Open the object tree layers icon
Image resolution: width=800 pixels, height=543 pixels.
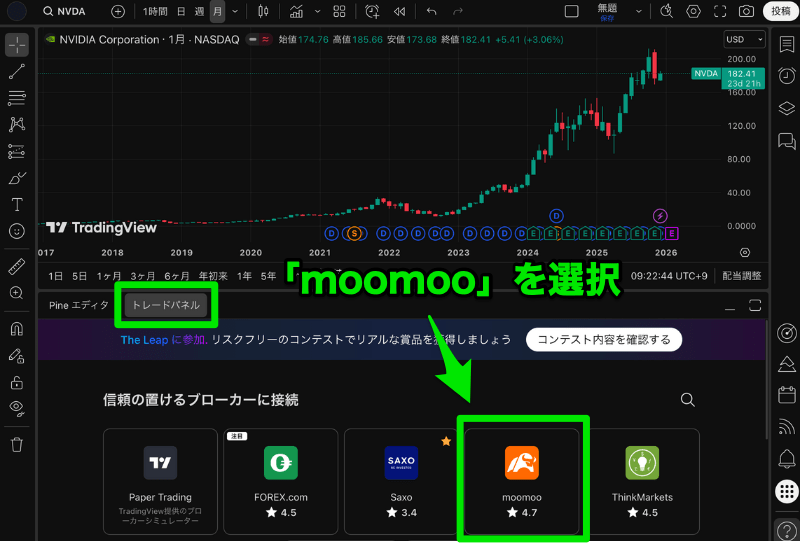tap(787, 108)
